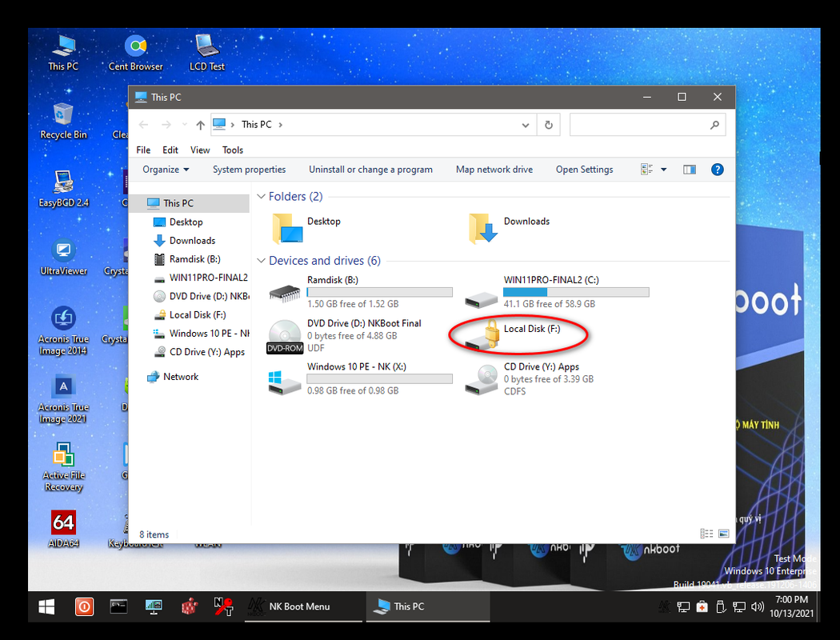Select Downloads in navigation pane
Screen dimensions: 840x640
coord(192,241)
